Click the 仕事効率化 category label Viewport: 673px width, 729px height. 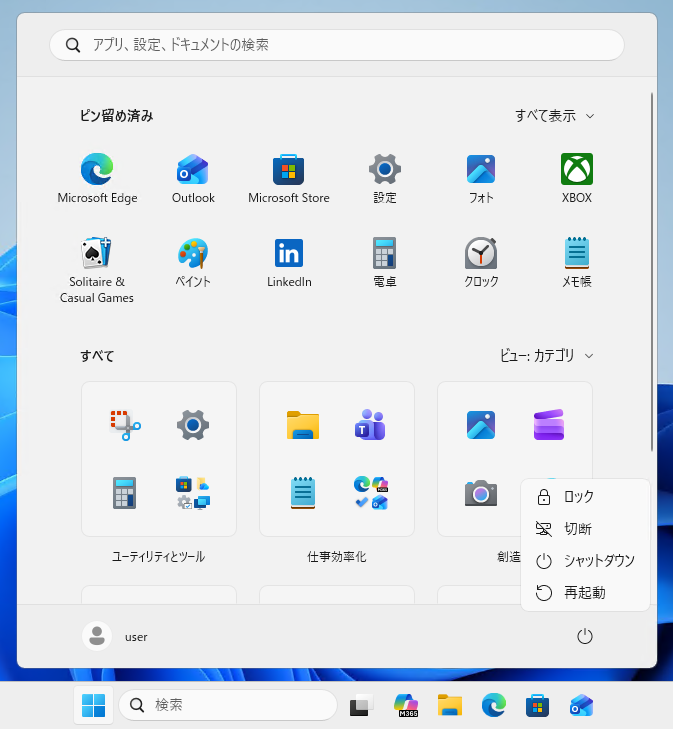point(336,557)
